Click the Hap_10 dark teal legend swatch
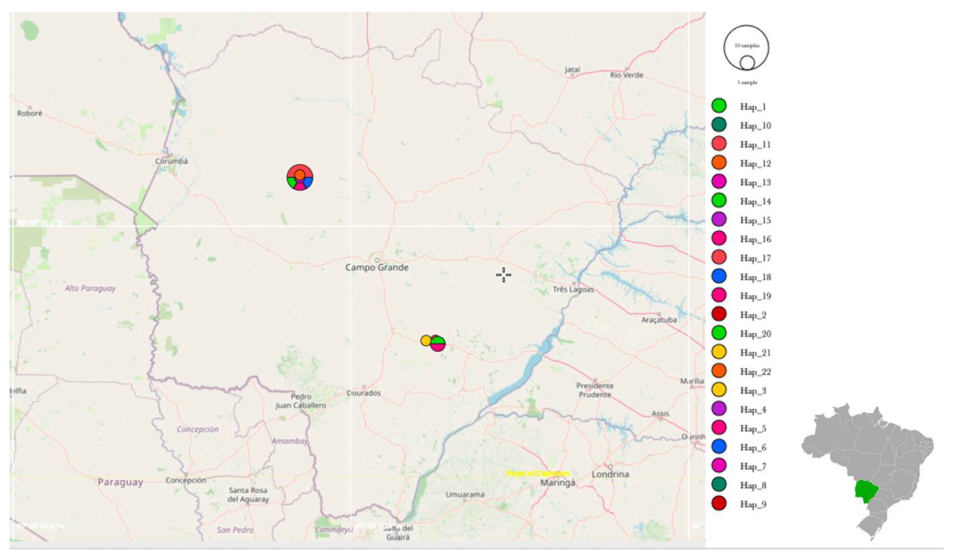The height and width of the screenshot is (560, 958). click(719, 125)
